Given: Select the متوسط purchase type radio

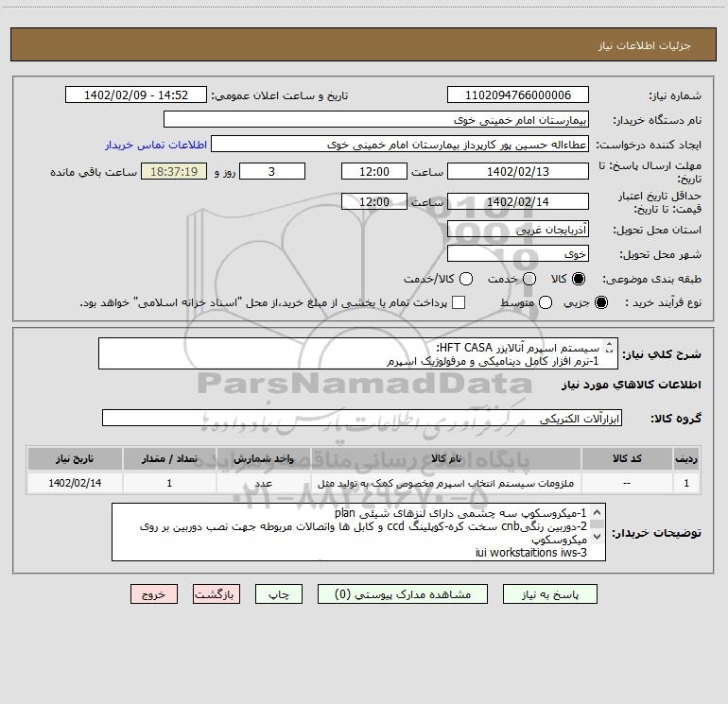Looking at the screenshot, I should click(546, 302).
